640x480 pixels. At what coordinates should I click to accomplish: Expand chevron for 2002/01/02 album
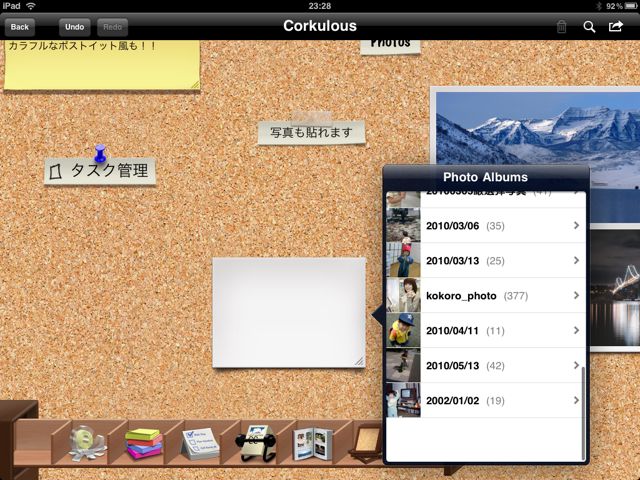tap(576, 400)
